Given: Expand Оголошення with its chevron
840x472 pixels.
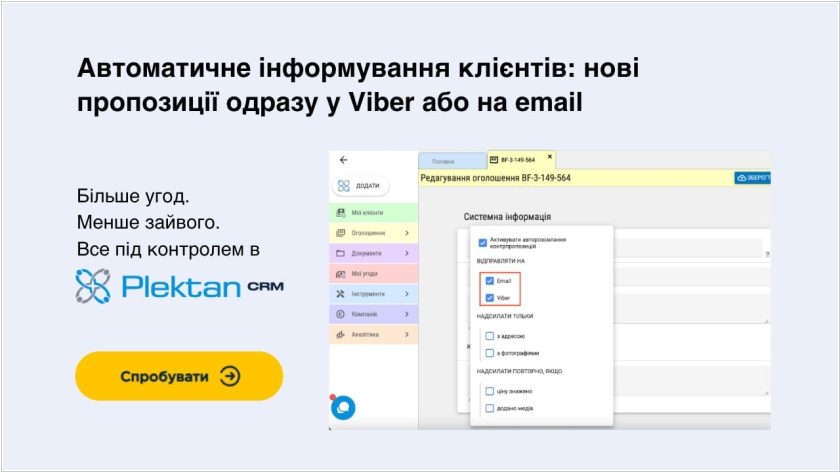Looking at the screenshot, I should (407, 233).
